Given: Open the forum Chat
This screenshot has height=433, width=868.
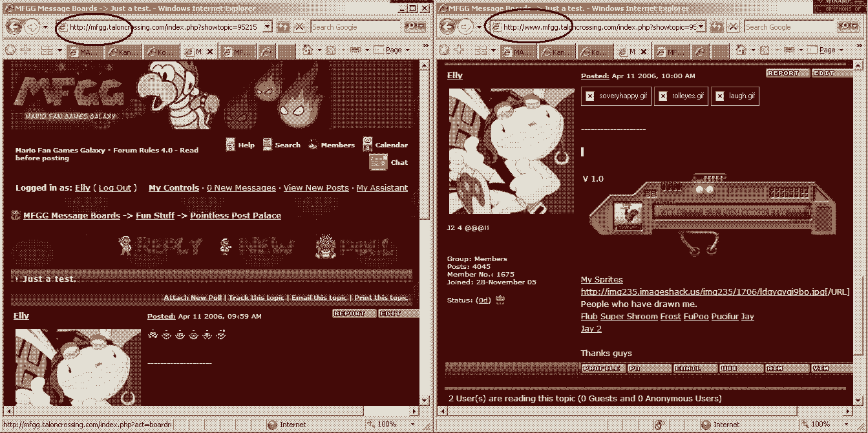Looking at the screenshot, I should 388,162.
